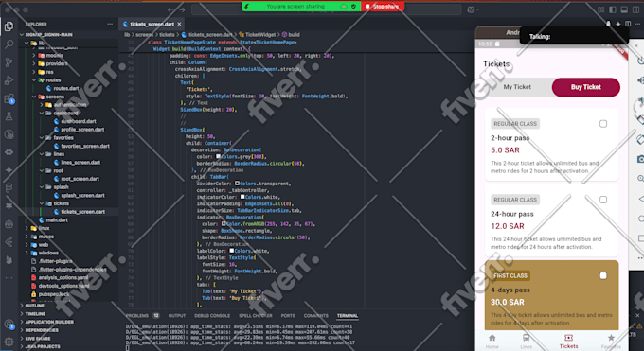Open the Run and Debug view
This screenshot has height=351, width=644.
9,80
